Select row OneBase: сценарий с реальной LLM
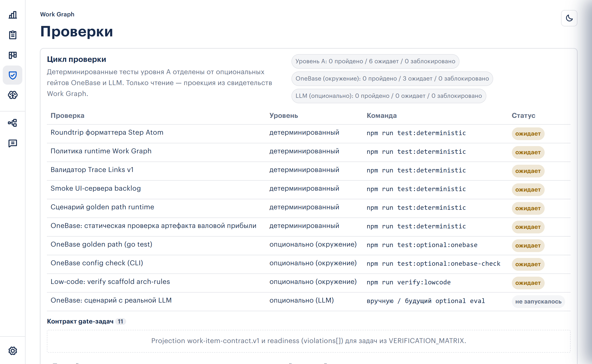 (x=309, y=302)
